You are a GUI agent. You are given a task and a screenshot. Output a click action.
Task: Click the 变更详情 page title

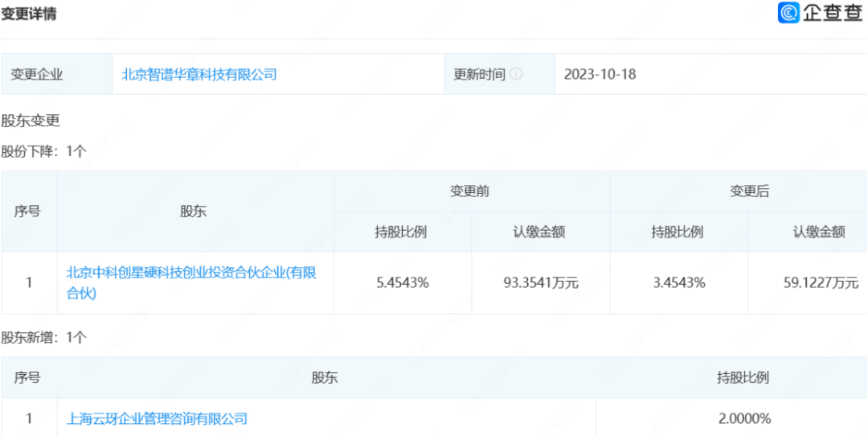pyautogui.click(x=29, y=14)
